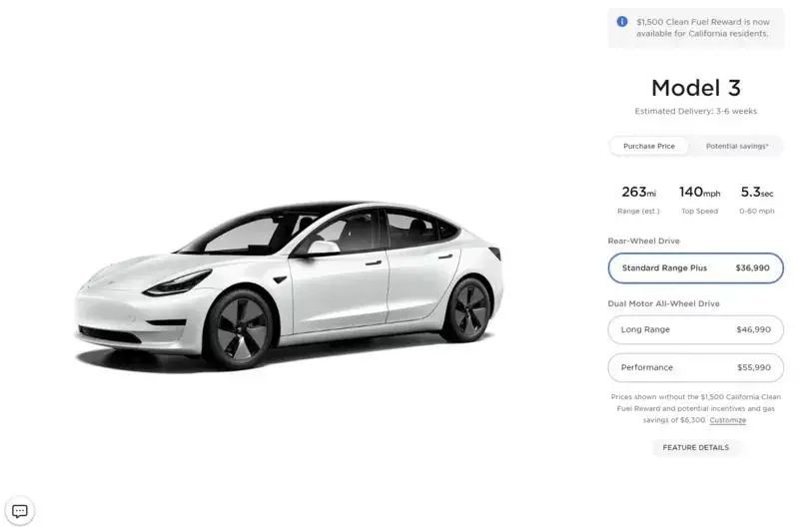
Task: Click the car's rear wheel
Action: pos(467,308)
